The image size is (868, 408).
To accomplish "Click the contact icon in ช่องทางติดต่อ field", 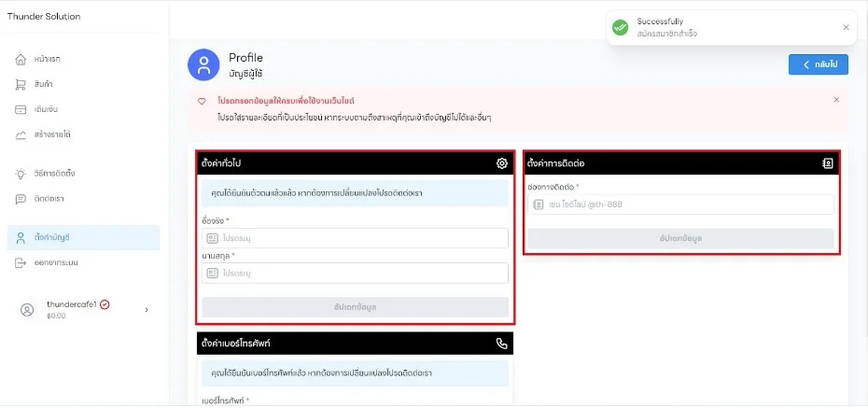I will (538, 204).
